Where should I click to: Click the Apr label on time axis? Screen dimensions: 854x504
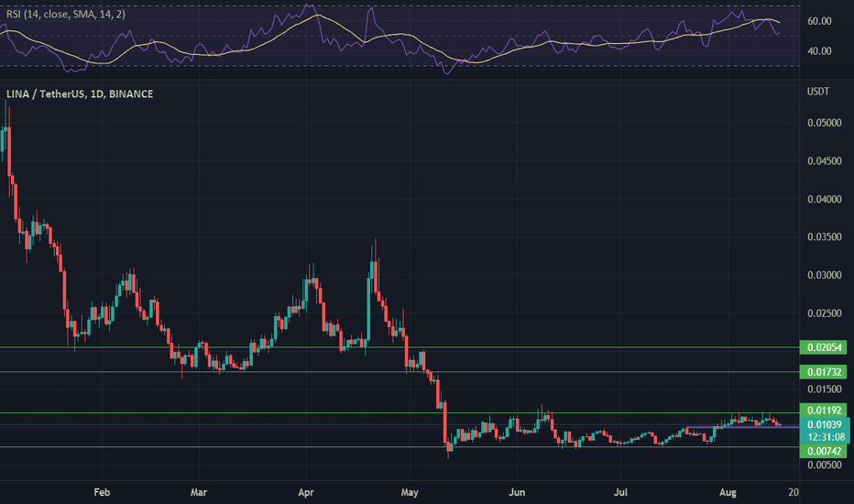coord(306,493)
